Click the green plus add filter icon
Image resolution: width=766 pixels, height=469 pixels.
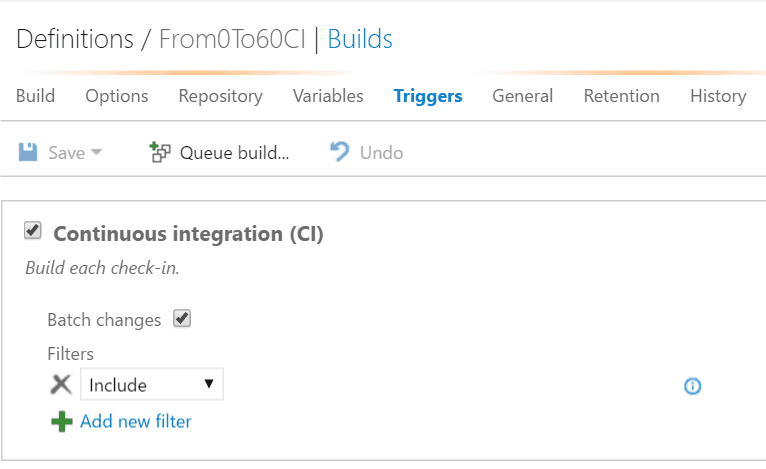point(62,421)
